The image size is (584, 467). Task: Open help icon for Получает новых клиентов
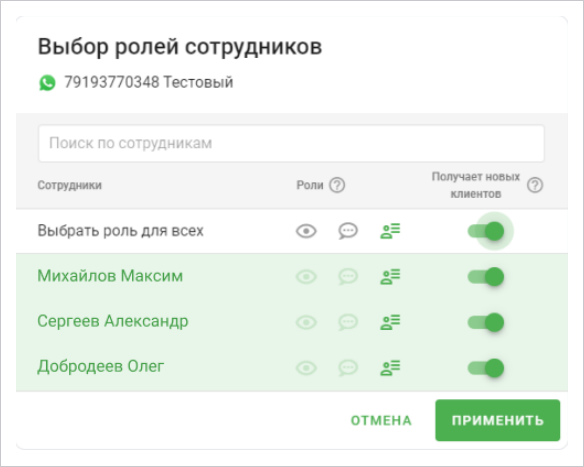click(535, 185)
